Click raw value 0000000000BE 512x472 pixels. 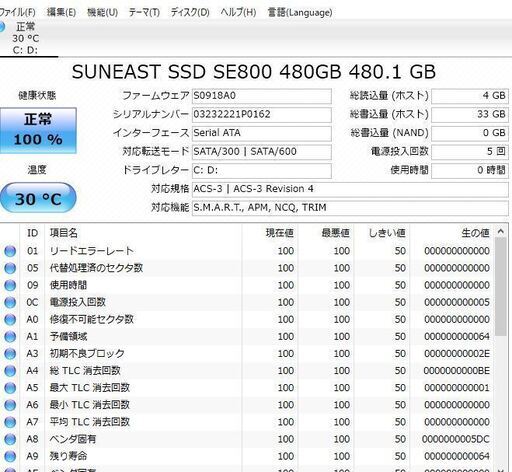point(457,371)
